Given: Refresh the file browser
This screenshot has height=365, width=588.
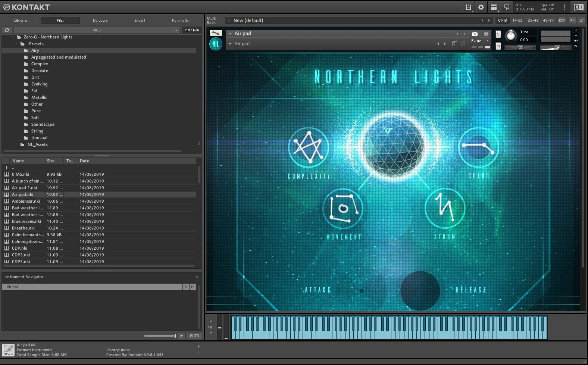Looking at the screenshot, I should coord(7,30).
